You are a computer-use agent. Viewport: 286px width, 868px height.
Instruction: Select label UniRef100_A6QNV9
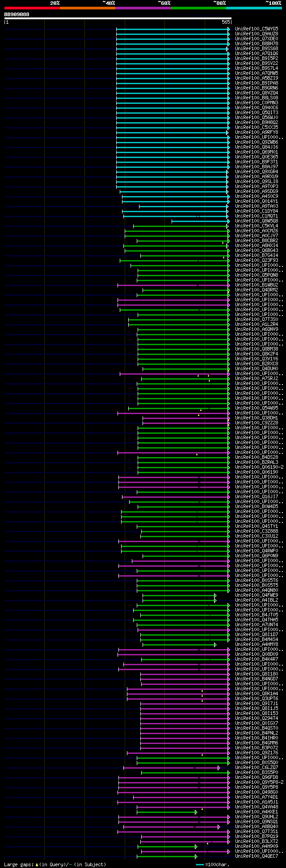click(257, 329)
